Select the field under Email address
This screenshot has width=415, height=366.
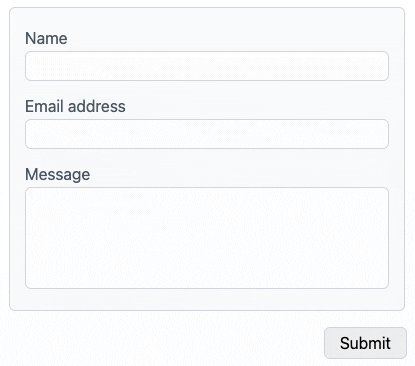(207, 134)
